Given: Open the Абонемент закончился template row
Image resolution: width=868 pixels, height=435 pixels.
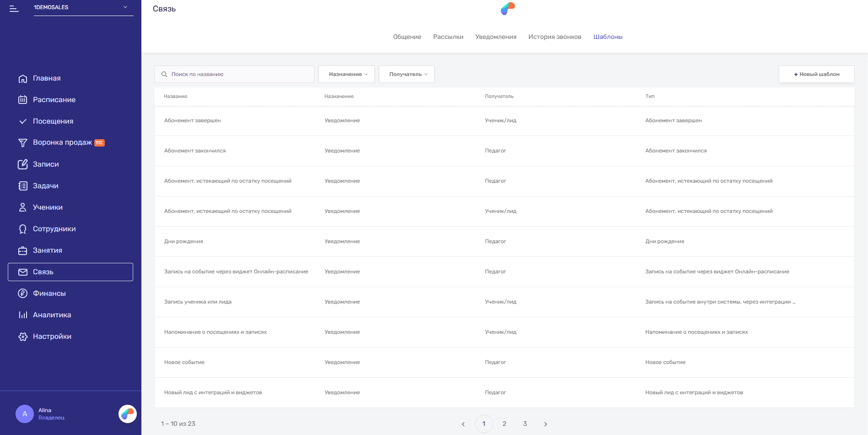Looking at the screenshot, I should click(504, 151).
